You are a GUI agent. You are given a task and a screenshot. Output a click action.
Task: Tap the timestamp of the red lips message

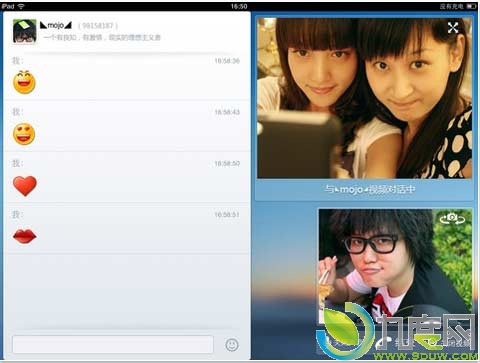[227, 215]
